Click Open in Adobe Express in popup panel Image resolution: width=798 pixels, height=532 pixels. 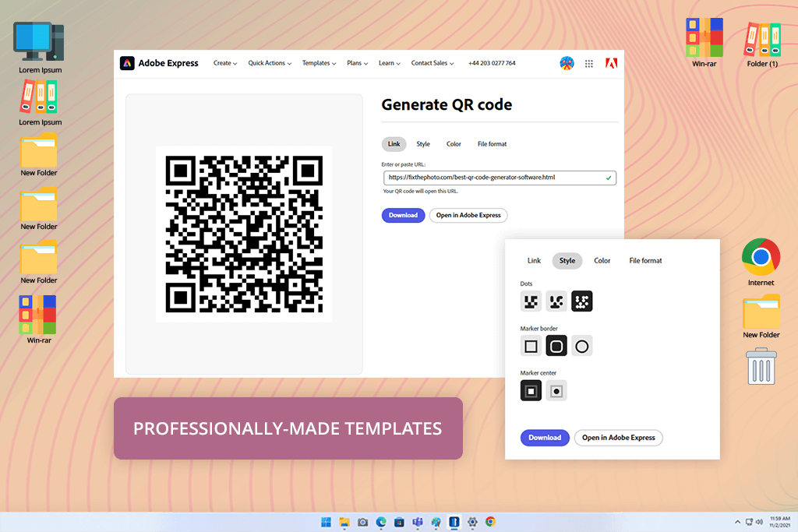[x=618, y=438]
